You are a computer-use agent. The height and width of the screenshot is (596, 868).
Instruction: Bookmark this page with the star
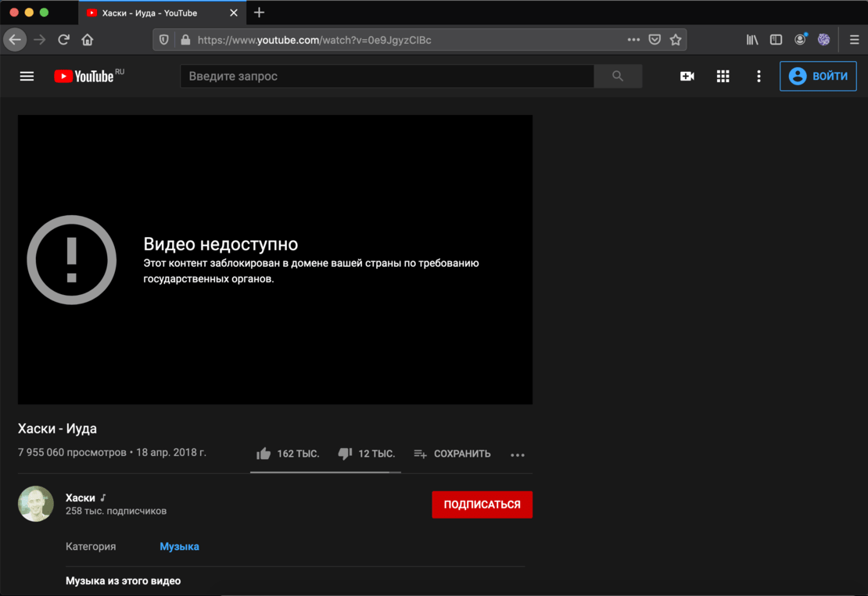click(x=676, y=40)
